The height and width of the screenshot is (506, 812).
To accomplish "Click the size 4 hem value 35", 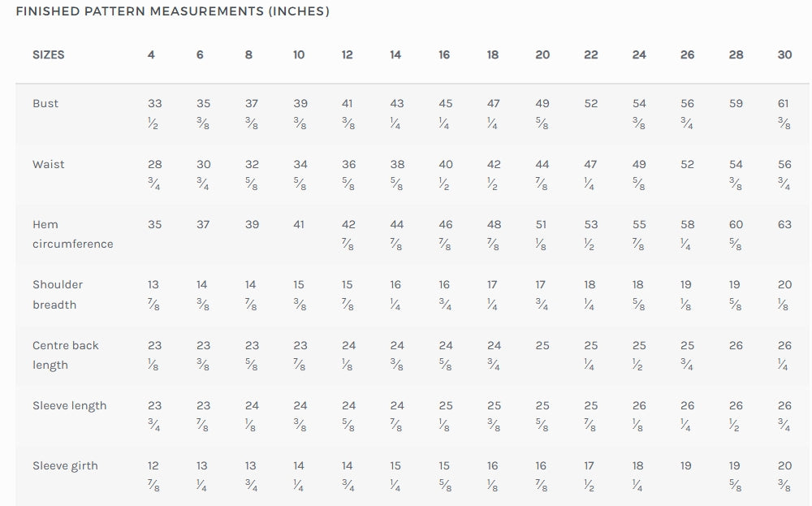I will [x=154, y=224].
